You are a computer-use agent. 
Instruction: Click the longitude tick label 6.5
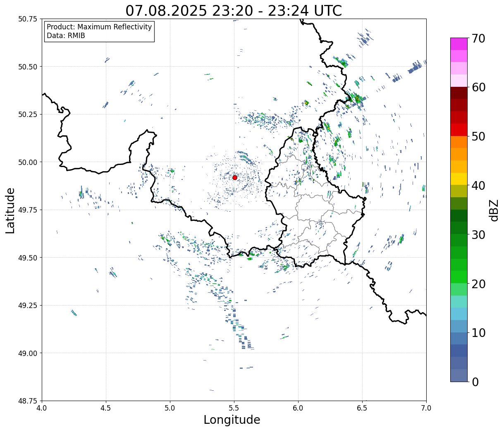coord(362,408)
